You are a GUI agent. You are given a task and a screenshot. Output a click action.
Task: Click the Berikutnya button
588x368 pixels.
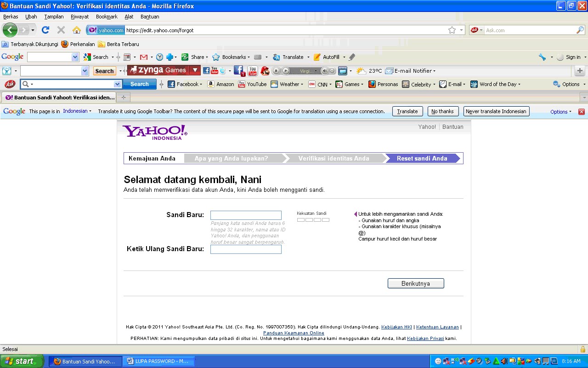[x=416, y=283]
